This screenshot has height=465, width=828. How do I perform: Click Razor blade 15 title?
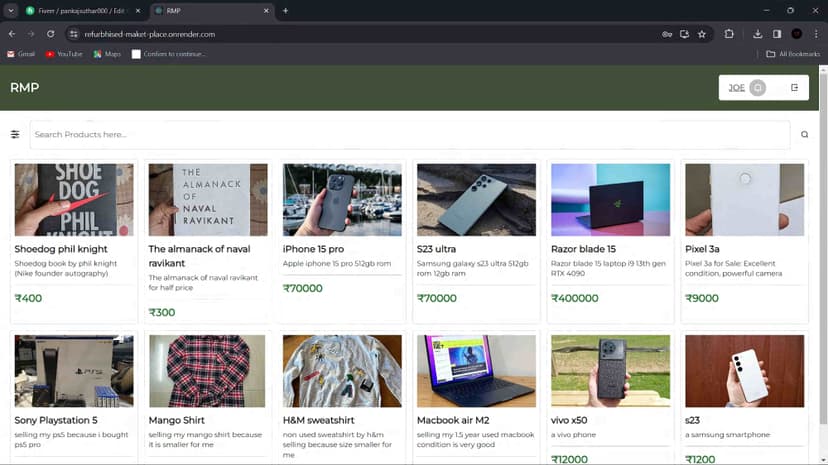583,249
